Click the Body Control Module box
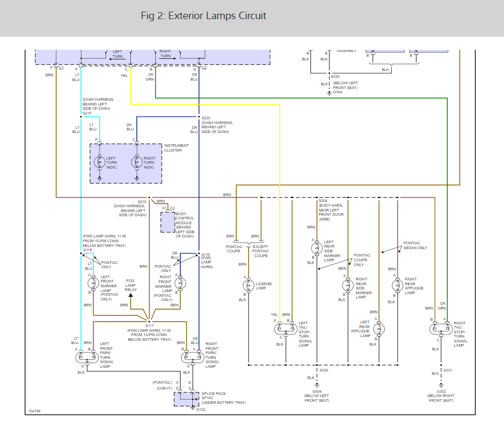504x432 pixels. click(168, 222)
